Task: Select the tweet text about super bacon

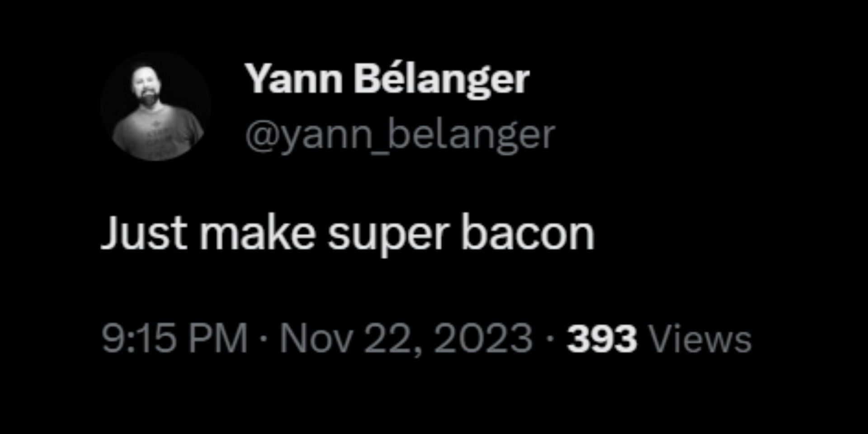Action: 347,233
